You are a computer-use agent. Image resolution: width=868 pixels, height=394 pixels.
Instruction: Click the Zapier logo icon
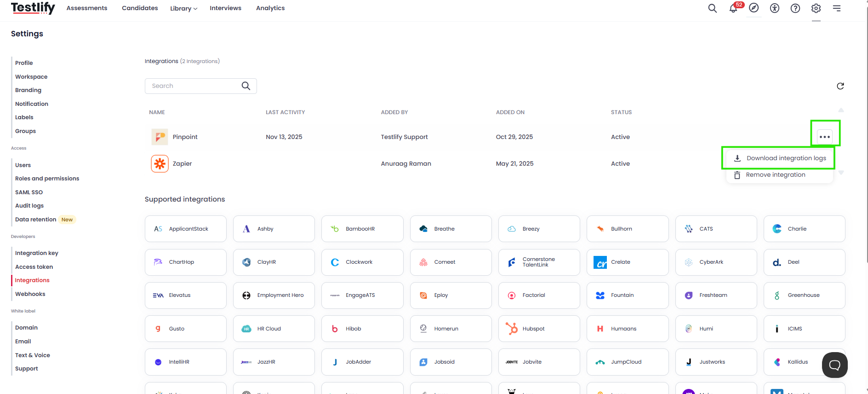point(160,163)
